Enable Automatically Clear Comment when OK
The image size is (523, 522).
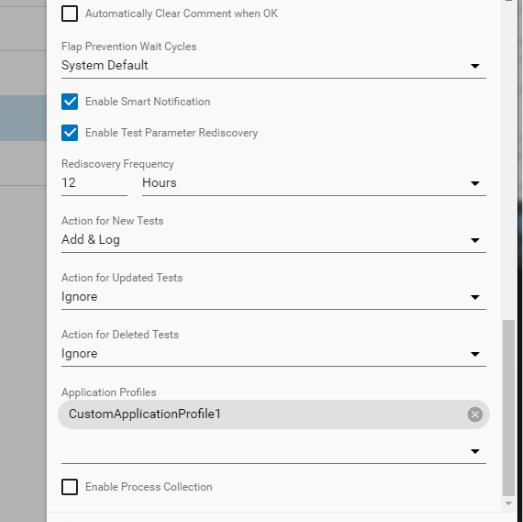[69, 13]
